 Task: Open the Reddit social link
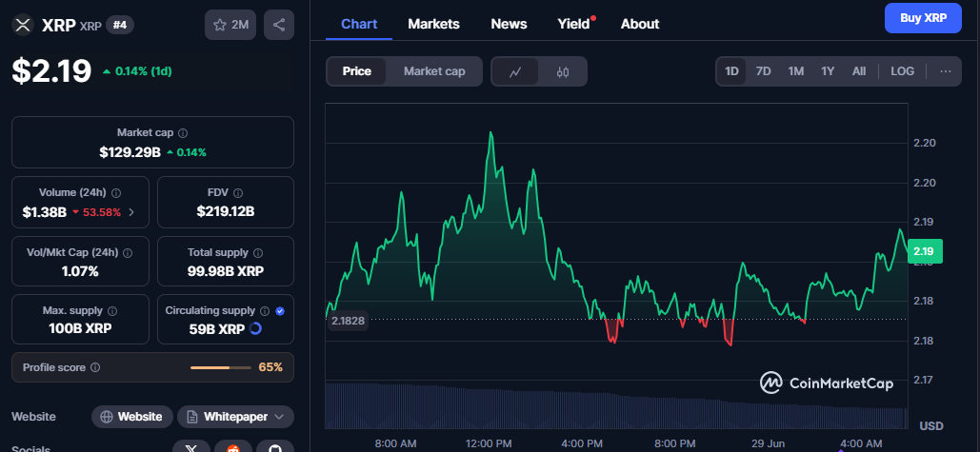click(x=233, y=447)
